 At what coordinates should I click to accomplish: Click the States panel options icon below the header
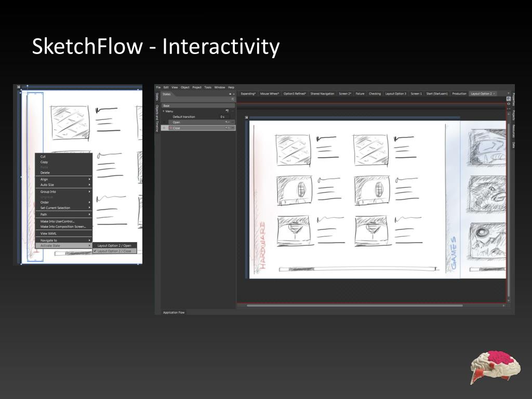point(233,99)
